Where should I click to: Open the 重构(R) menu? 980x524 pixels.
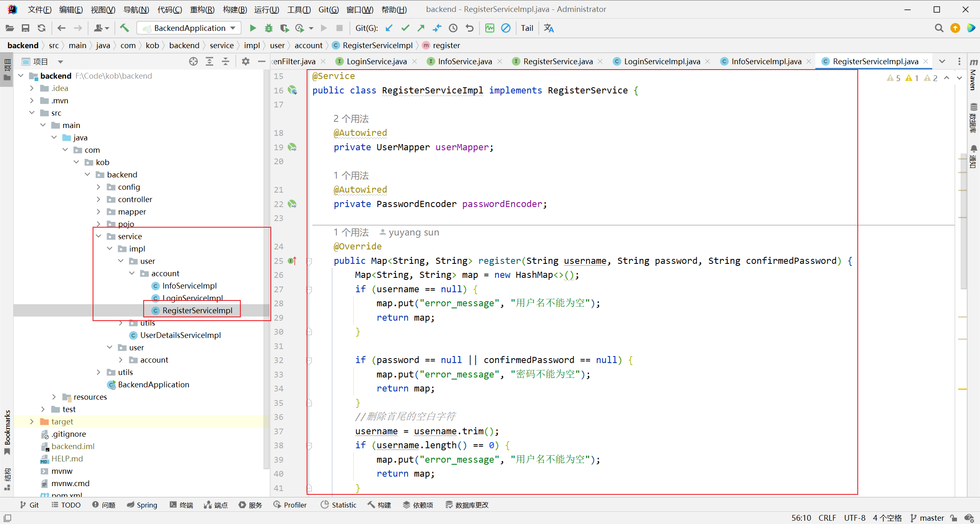(x=202, y=9)
